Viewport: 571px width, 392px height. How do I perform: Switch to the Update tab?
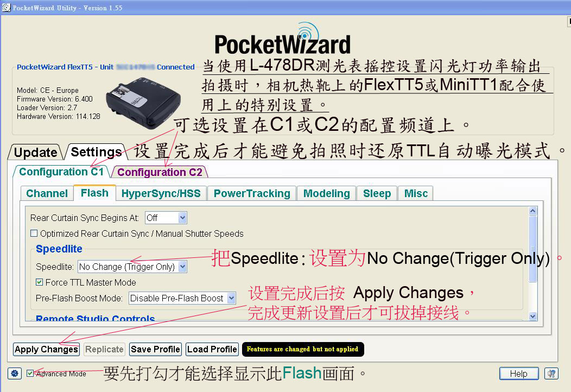[36, 152]
